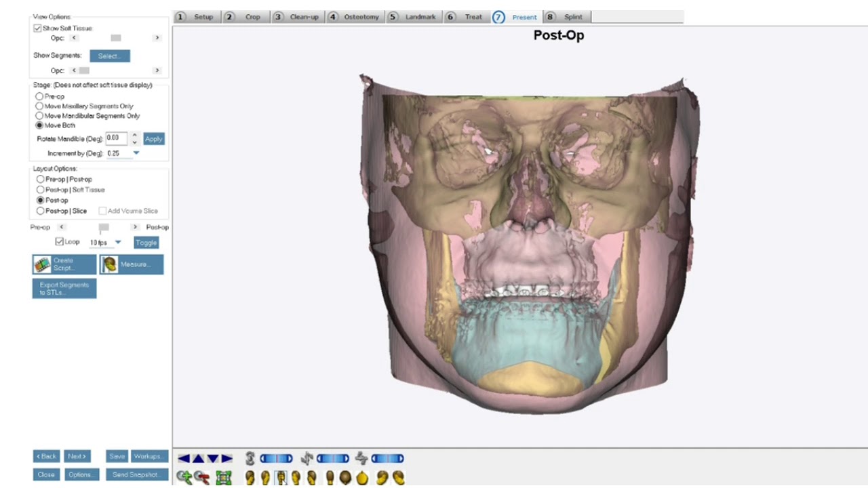Click the soft tissue opacity slider thumb

click(x=116, y=38)
